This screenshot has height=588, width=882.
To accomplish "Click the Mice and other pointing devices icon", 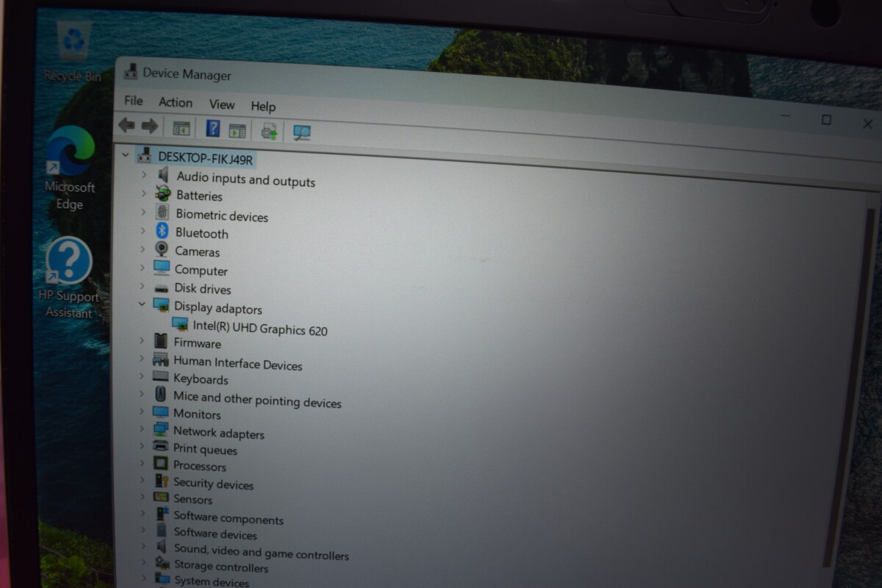I will tap(160, 395).
